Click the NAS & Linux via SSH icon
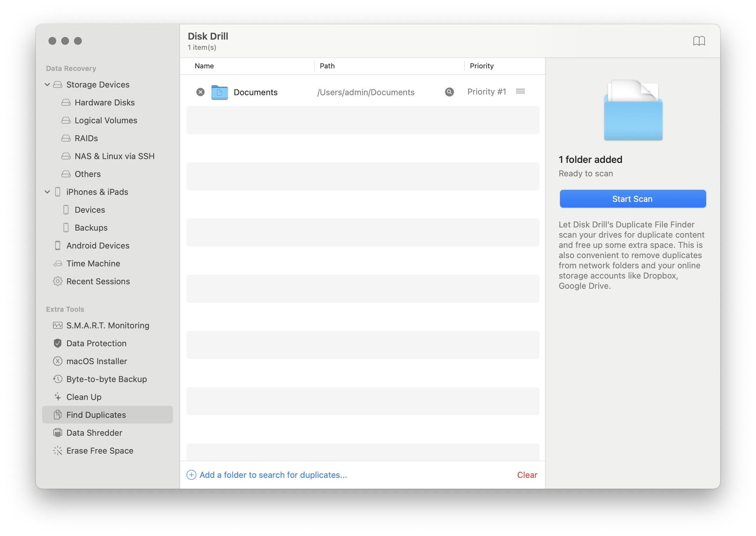 [x=66, y=156]
